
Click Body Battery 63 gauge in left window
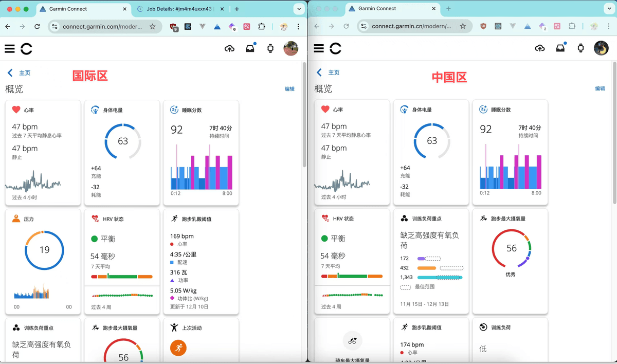(x=122, y=141)
